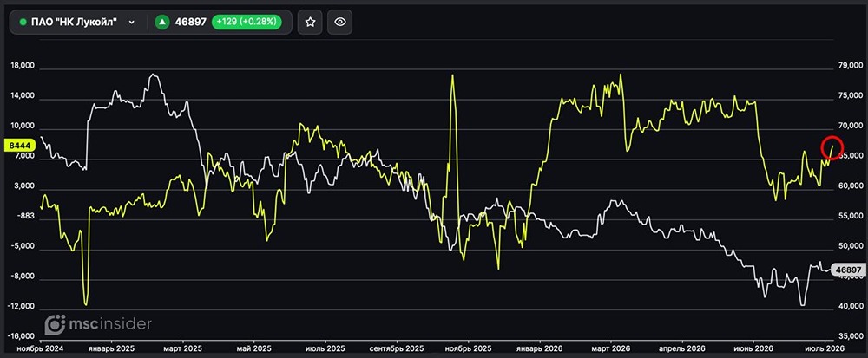Select май 2025 on the time axis
Image resolution: width=868 pixels, height=358 pixels.
coord(253,348)
